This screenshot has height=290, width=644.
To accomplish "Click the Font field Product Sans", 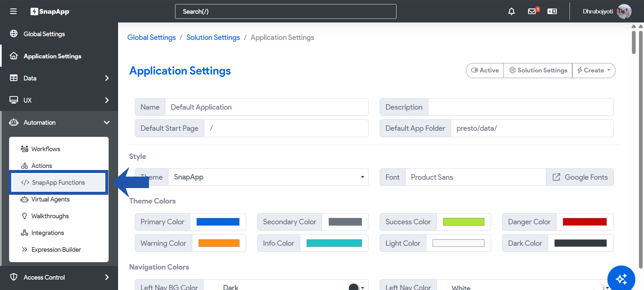I will [x=476, y=177].
